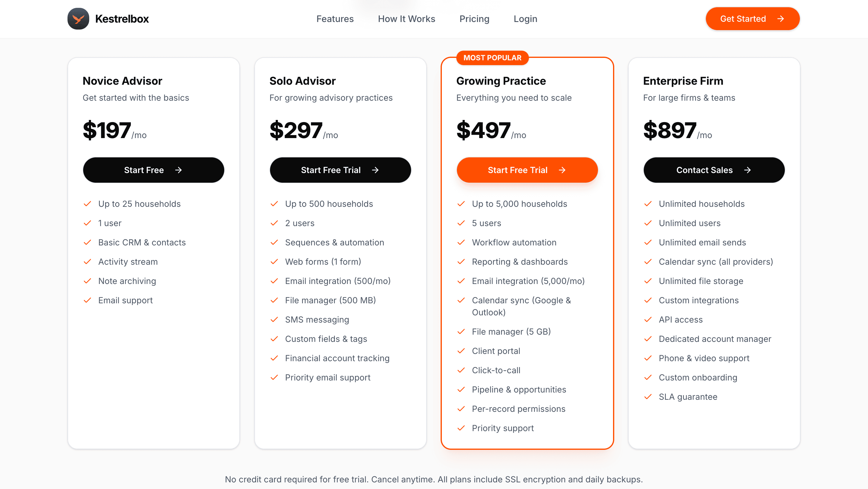
Task: Open the Login page link
Action: [525, 19]
